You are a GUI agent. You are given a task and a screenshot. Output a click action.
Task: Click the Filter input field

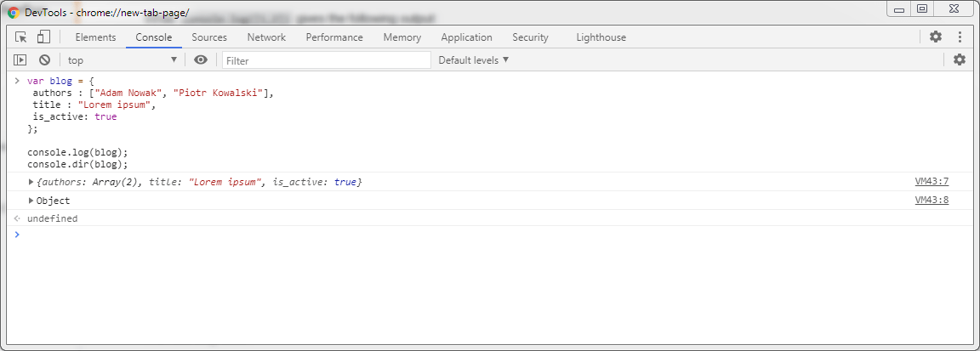(x=327, y=60)
